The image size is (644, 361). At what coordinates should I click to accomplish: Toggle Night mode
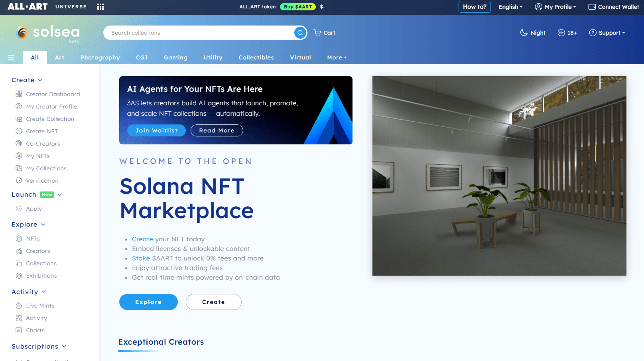(533, 33)
